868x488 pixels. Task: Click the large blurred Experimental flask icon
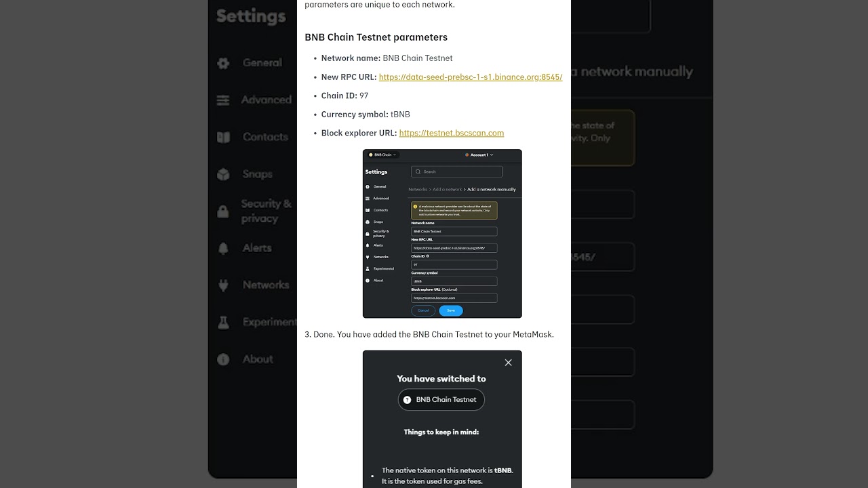(x=223, y=323)
